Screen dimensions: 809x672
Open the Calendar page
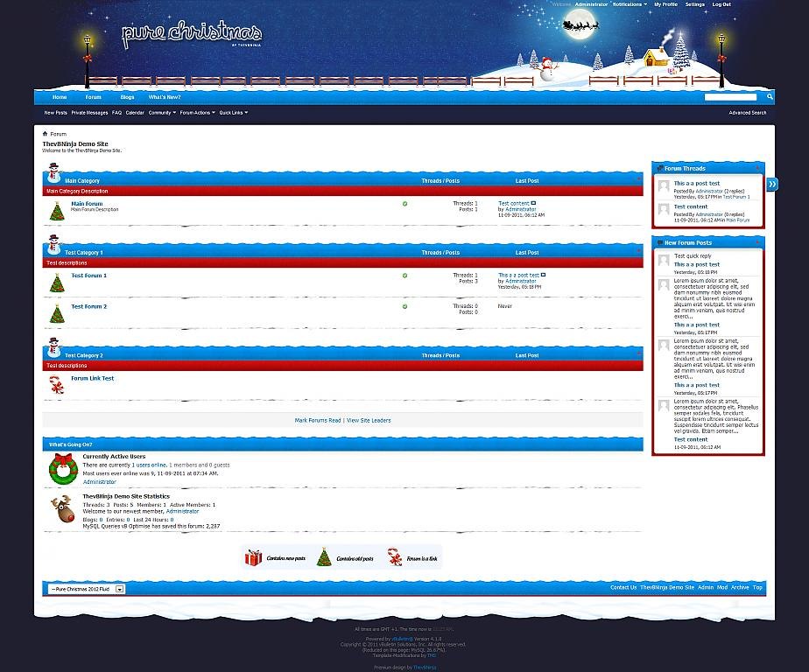(x=135, y=112)
